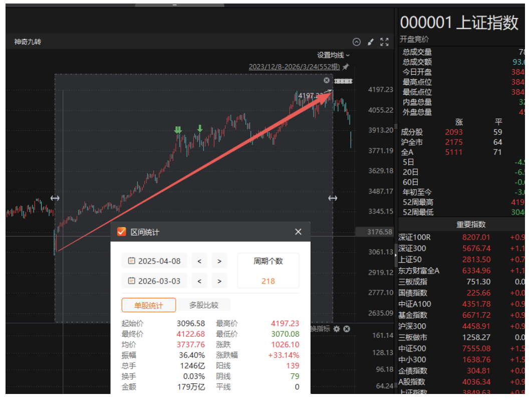Viewport: 532px width, 400px height.
Task: Close the indicator panel with the circled X icon
Action: tap(347, 329)
